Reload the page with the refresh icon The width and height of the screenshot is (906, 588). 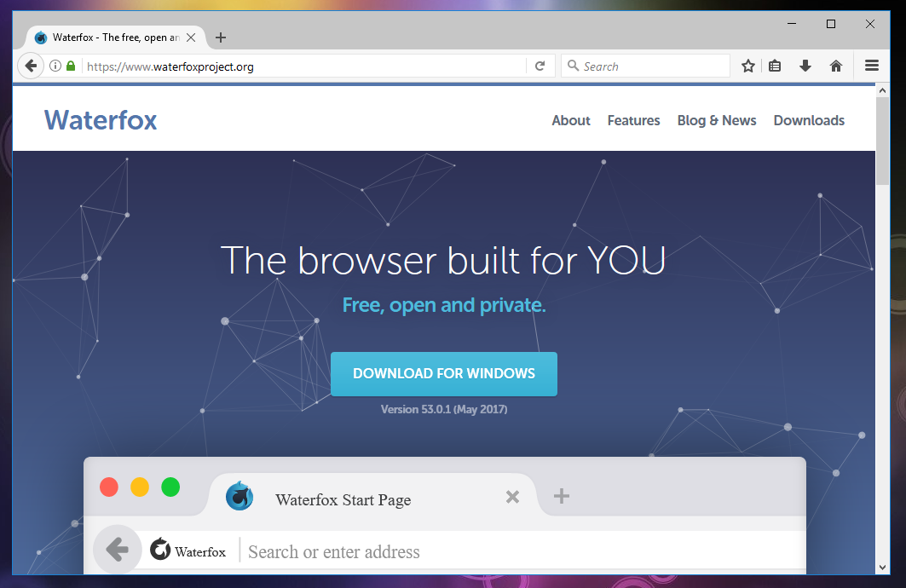(x=540, y=66)
